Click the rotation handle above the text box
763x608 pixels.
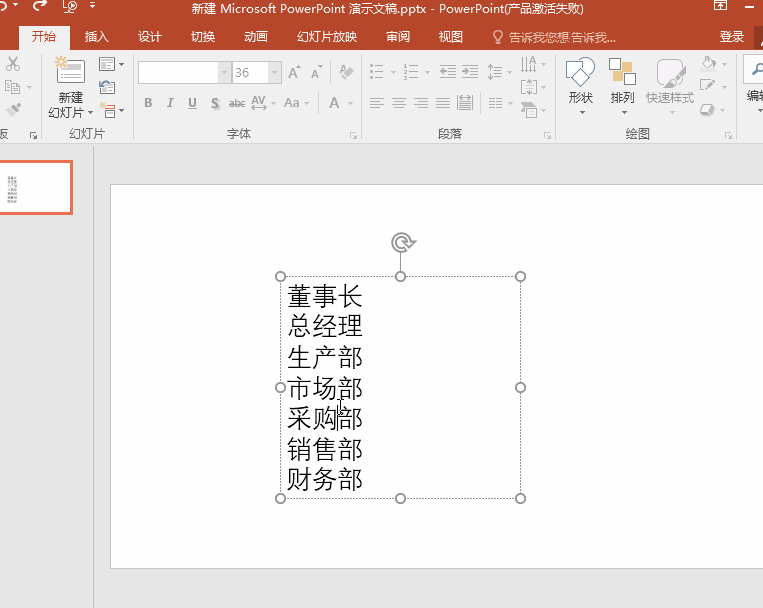[401, 242]
